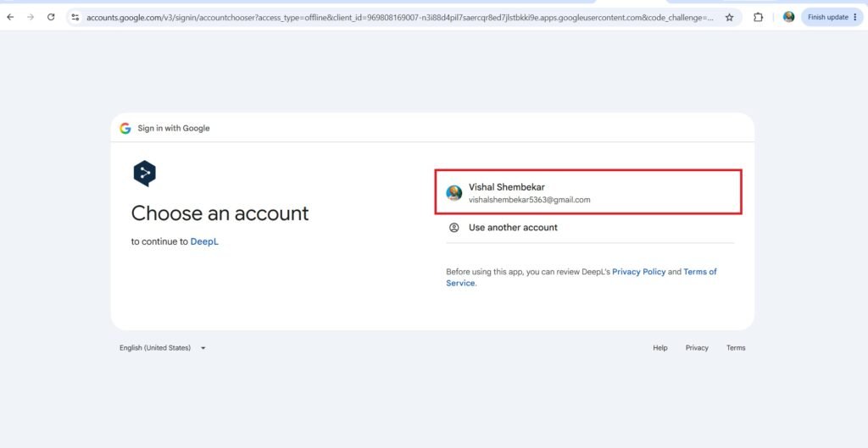Click the Finish update button
This screenshot has width=868, height=448.
point(832,17)
